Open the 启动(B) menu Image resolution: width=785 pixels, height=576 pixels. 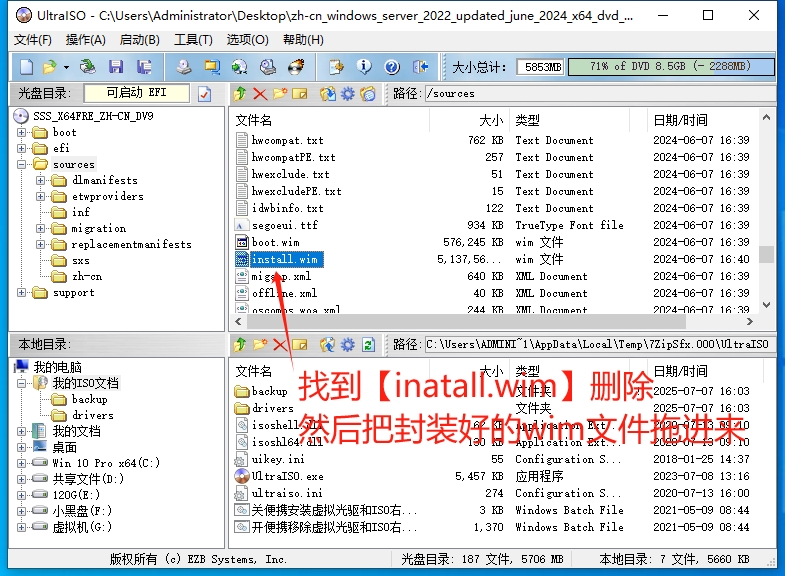[x=139, y=40]
